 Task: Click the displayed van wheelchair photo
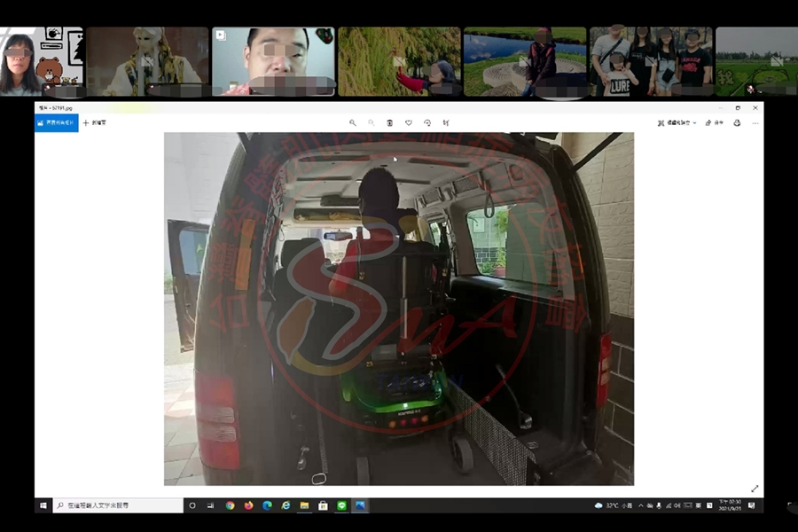coord(399,309)
